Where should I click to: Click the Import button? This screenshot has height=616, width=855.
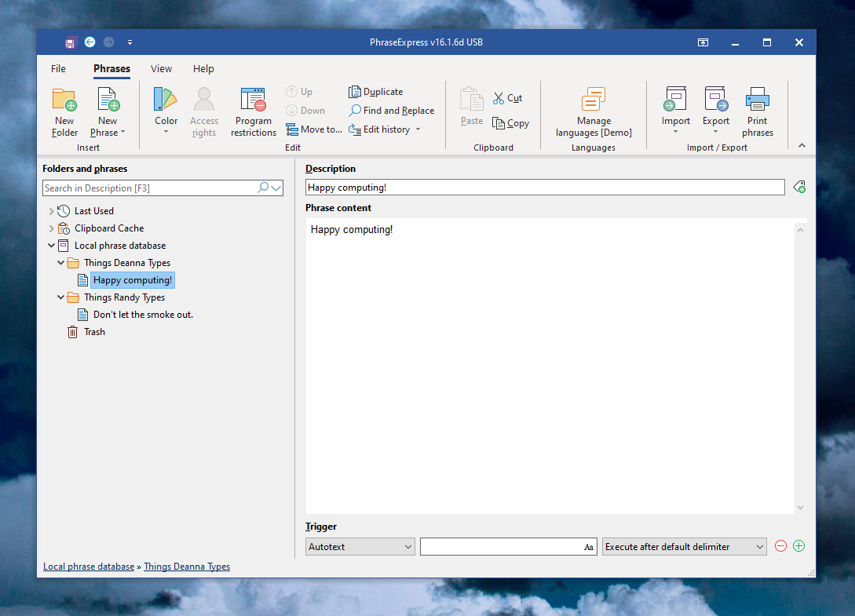(x=676, y=111)
